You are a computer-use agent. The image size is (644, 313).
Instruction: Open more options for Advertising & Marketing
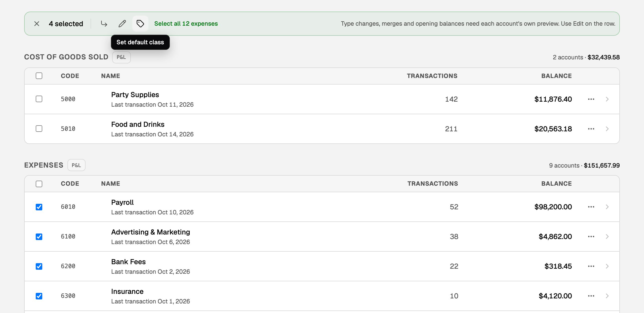click(591, 237)
